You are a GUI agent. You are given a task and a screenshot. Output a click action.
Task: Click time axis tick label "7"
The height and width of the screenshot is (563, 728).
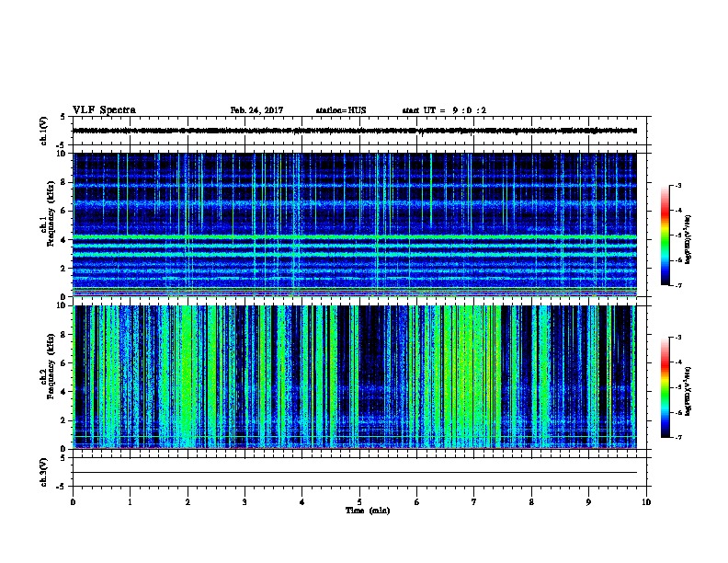[474, 502]
